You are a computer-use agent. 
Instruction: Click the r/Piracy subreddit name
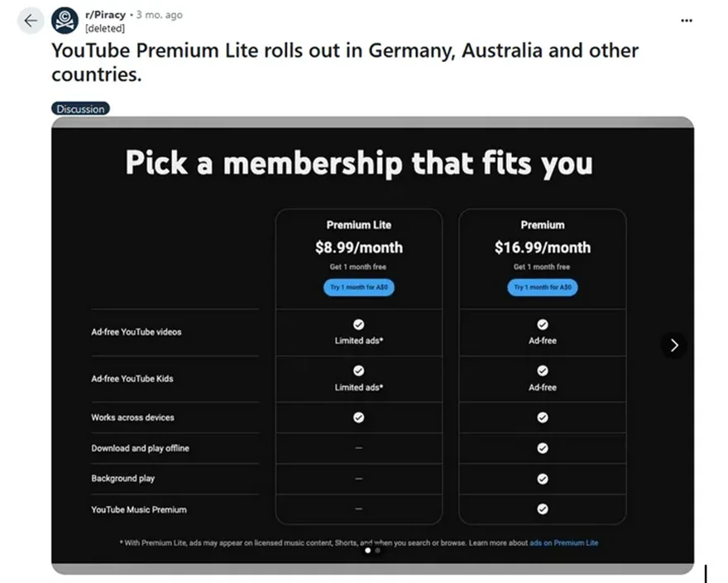click(x=105, y=14)
